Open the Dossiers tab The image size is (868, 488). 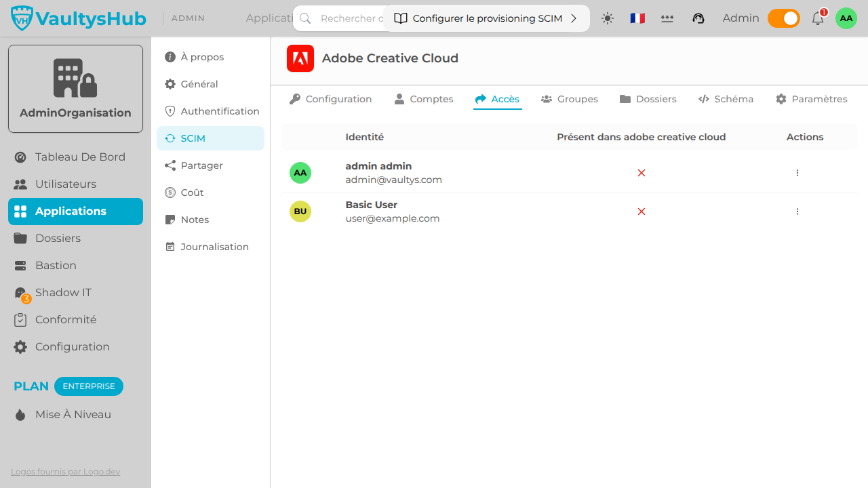[648, 99]
